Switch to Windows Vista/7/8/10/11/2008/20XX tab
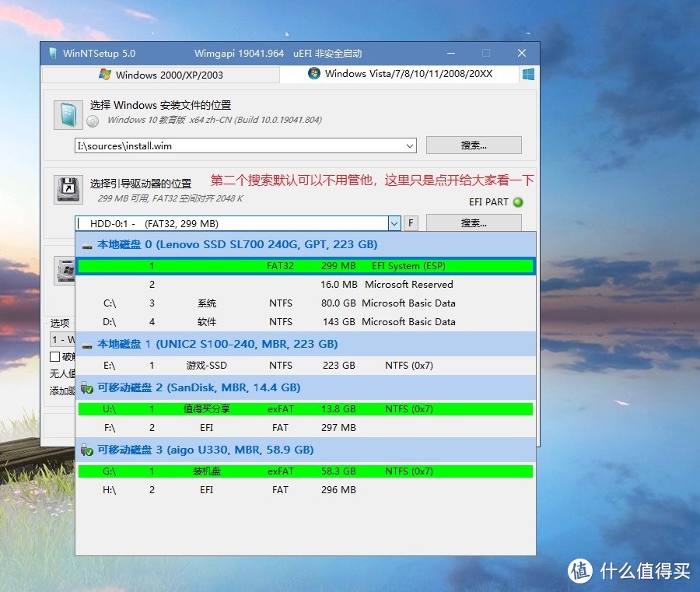Screen dimensions: 700x592 400,74
